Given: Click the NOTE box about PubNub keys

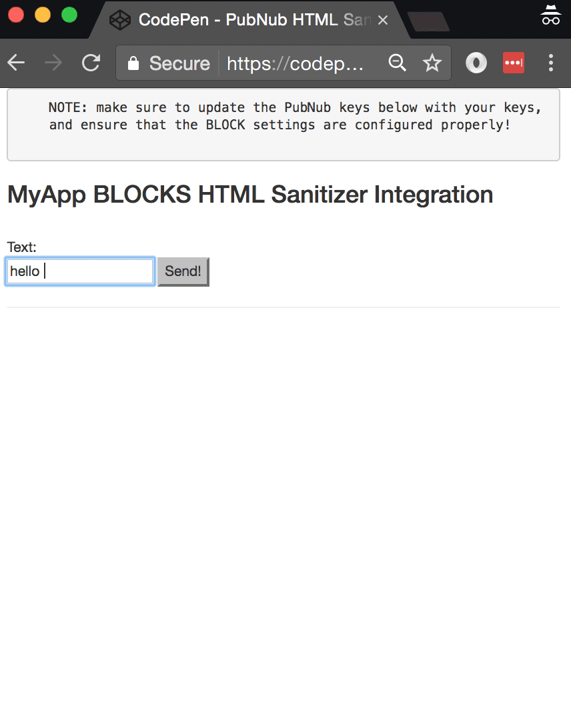Looking at the screenshot, I should point(283,125).
